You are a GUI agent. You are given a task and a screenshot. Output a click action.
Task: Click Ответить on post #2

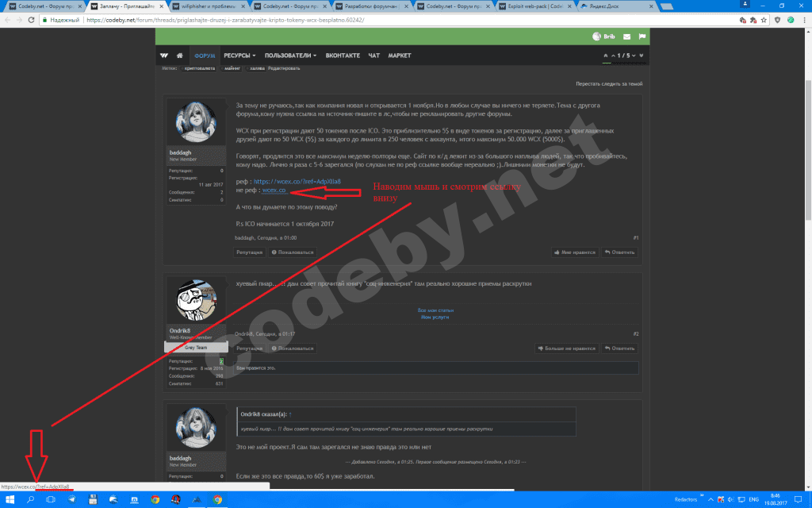(x=619, y=348)
